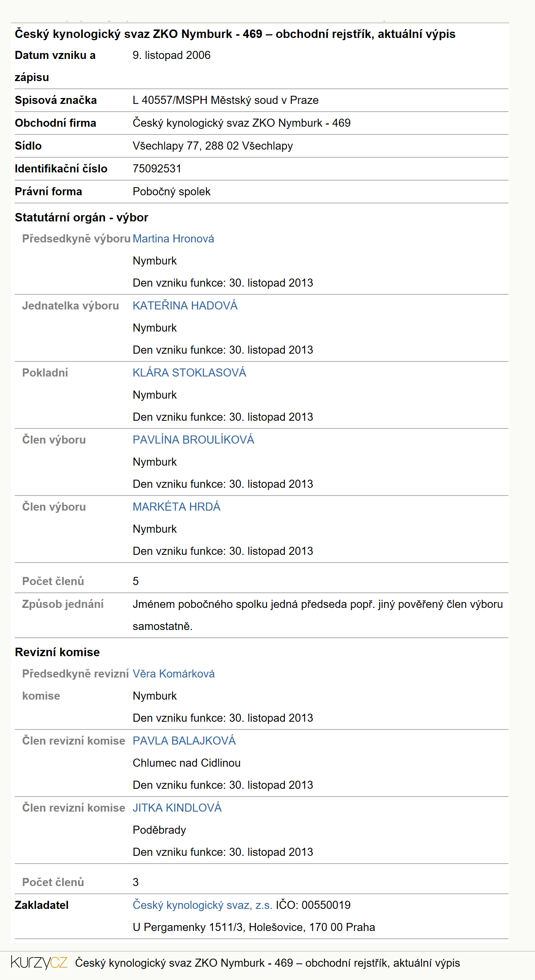Open the JITKA KINDLOVÁ link
This screenshot has width=535, height=980.
(177, 807)
